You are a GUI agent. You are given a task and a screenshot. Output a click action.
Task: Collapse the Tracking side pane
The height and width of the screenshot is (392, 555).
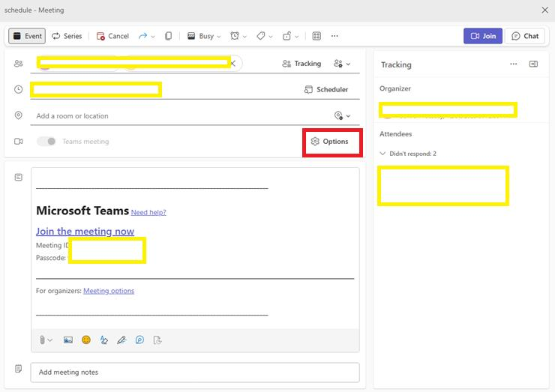tap(533, 64)
